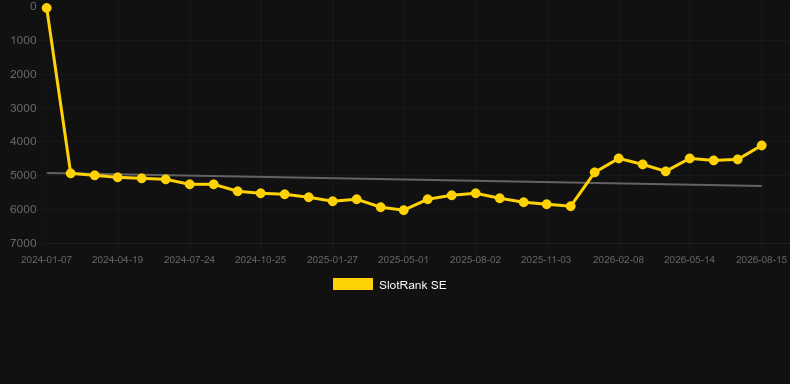Click the y-axis label 7000
790x384 pixels.
(23, 243)
